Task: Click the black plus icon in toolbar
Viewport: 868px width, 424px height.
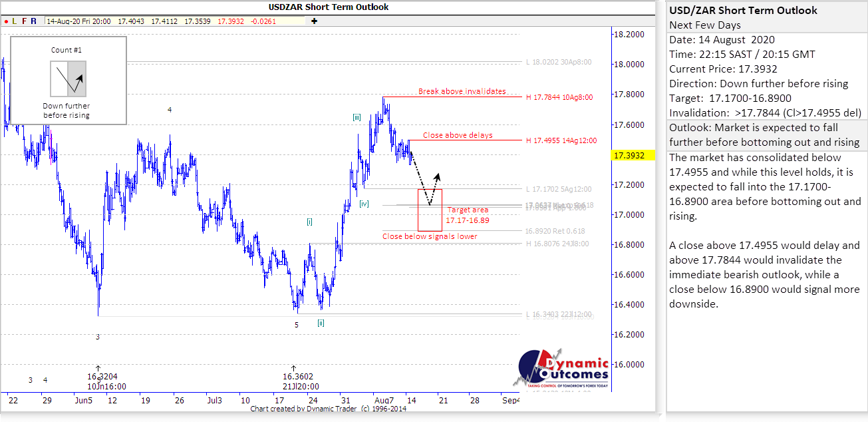Action: point(314,21)
